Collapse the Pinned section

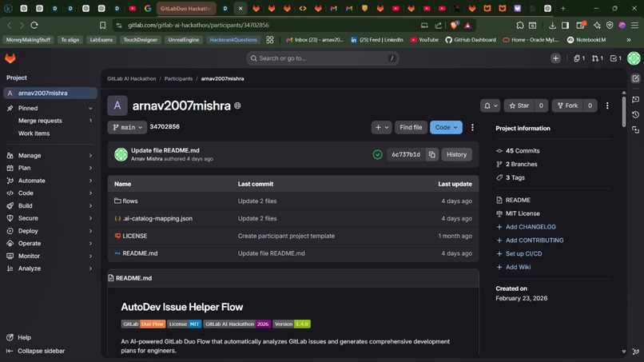point(90,108)
